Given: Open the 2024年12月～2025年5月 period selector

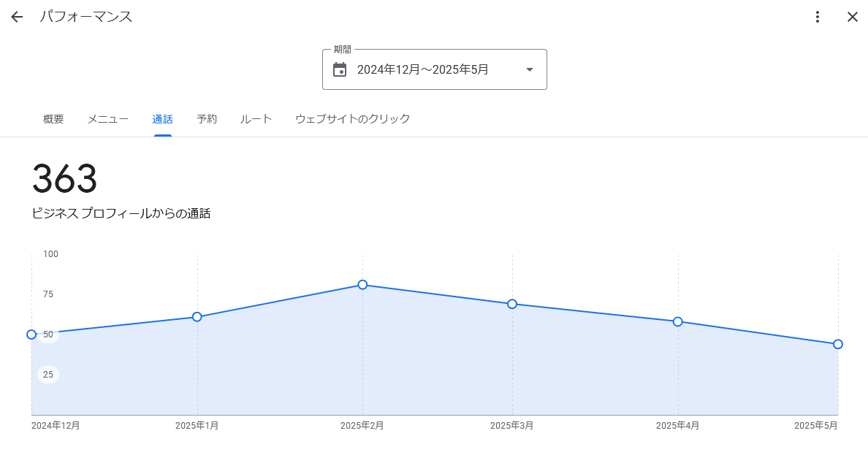Looking at the screenshot, I should pyautogui.click(x=423, y=69).
